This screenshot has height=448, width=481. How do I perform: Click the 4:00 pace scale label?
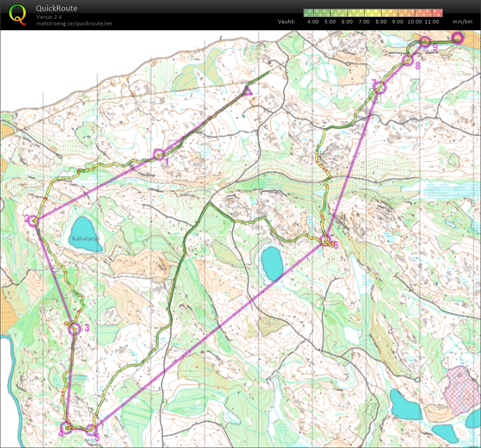point(313,22)
